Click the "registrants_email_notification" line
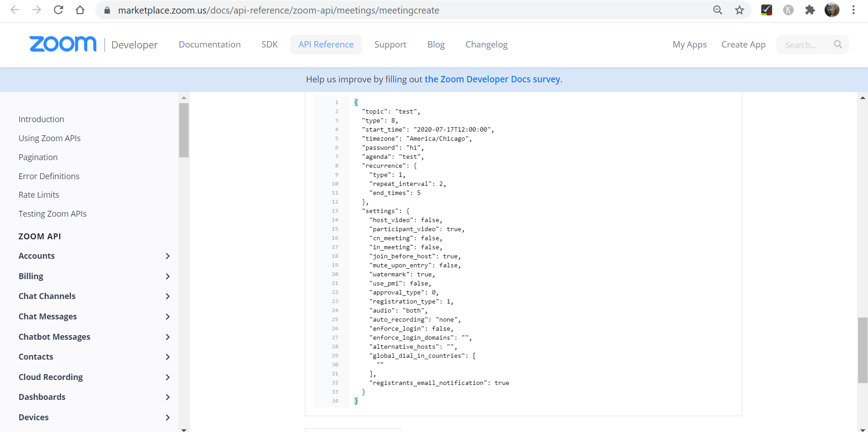This screenshot has height=432, width=868. tap(439, 383)
